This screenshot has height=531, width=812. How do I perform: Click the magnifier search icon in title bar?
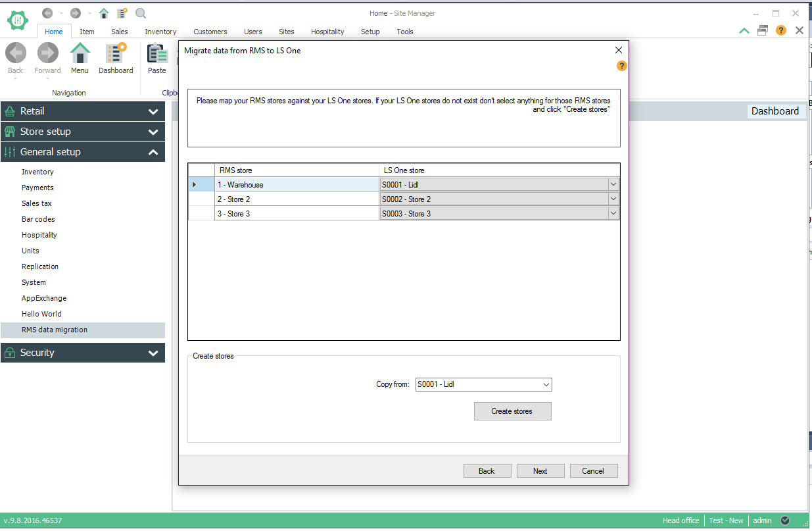tap(141, 13)
